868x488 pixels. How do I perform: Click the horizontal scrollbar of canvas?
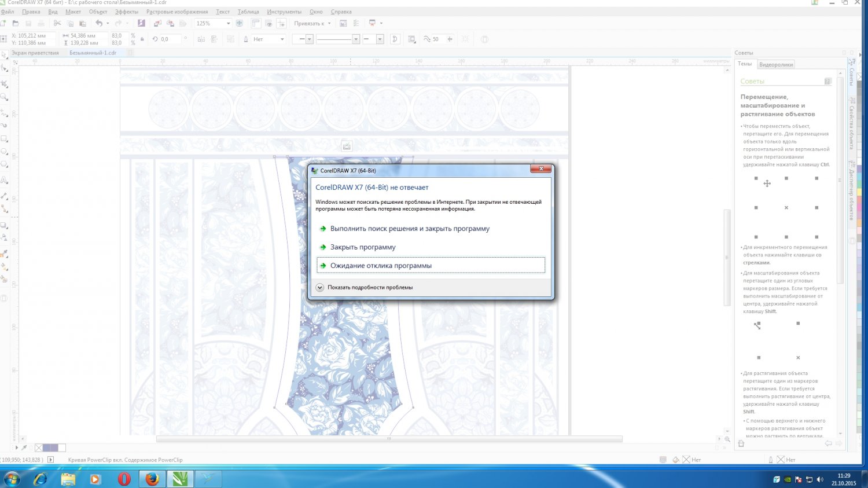(389, 439)
